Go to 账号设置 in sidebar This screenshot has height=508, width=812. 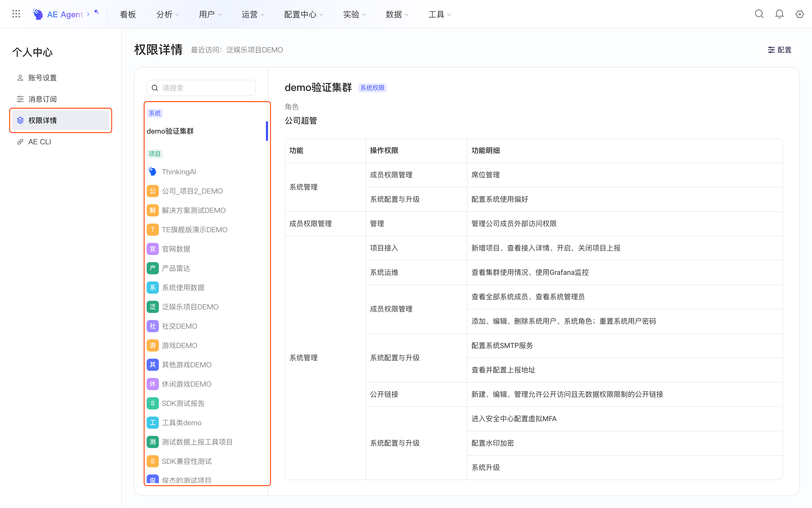click(x=61, y=78)
